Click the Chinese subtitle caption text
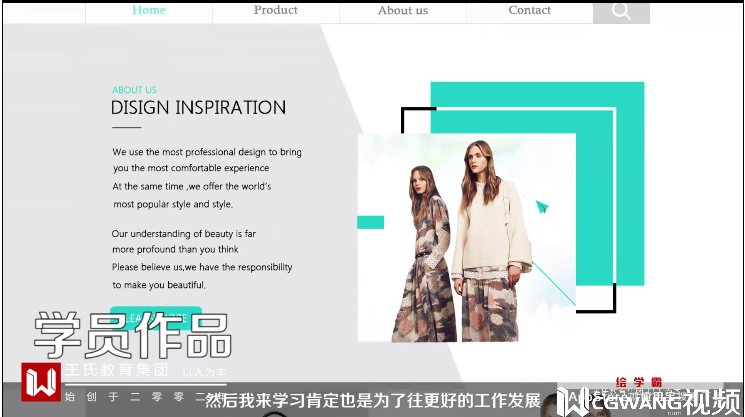The image size is (745, 417). coord(373,400)
